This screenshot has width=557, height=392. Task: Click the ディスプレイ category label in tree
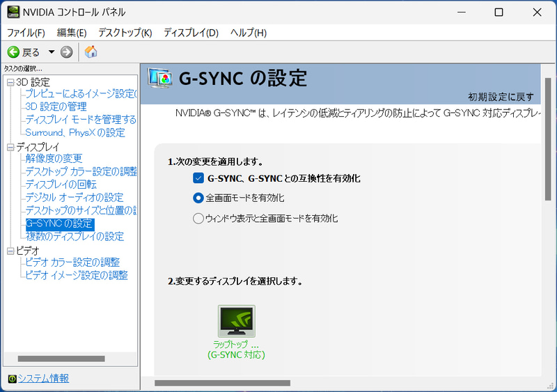pos(38,147)
